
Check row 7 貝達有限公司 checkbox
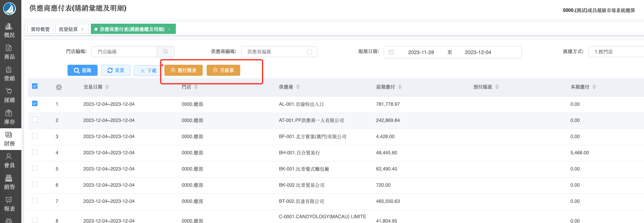(35, 201)
